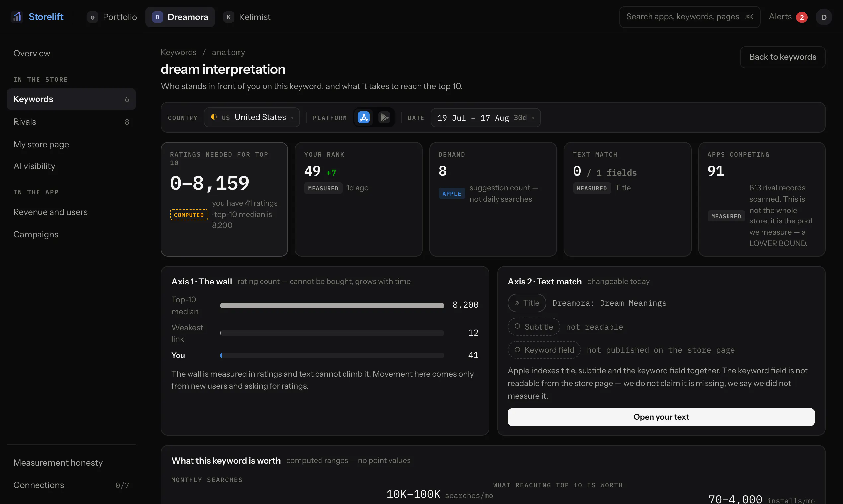Select the Subtitle field chip

[x=534, y=327]
